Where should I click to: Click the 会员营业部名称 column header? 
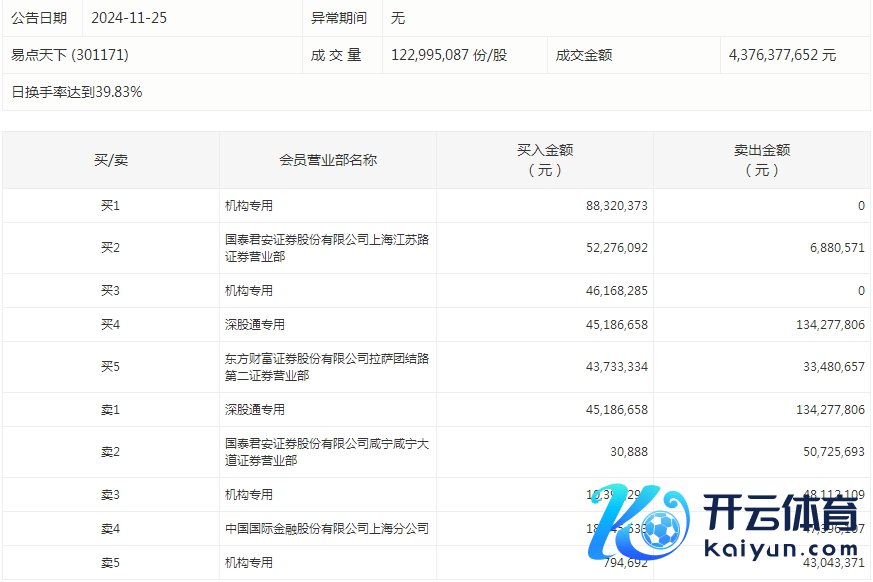pyautogui.click(x=328, y=160)
